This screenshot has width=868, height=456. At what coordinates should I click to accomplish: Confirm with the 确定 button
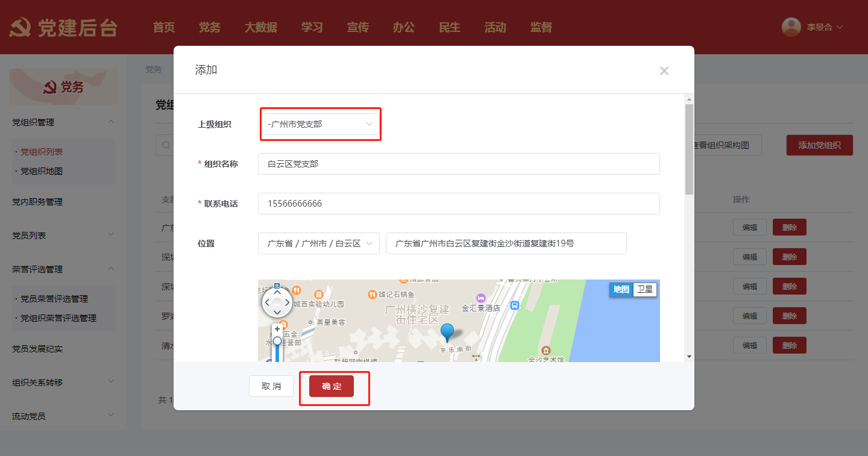[x=332, y=386]
